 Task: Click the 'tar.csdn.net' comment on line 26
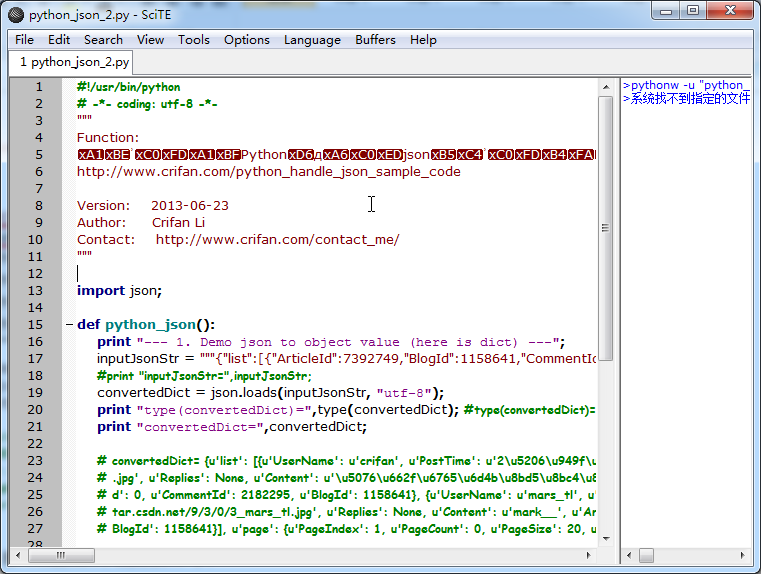tap(347, 512)
